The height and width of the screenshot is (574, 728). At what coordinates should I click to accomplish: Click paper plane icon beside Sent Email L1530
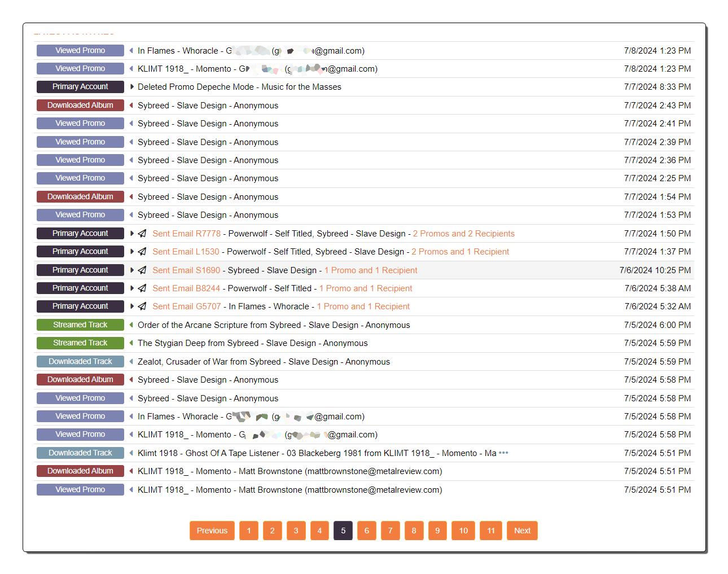click(x=142, y=252)
